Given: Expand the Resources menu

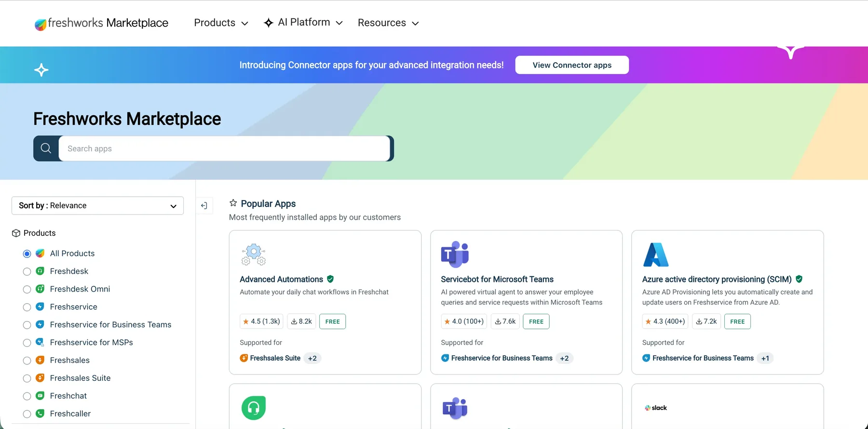Looking at the screenshot, I should 388,23.
